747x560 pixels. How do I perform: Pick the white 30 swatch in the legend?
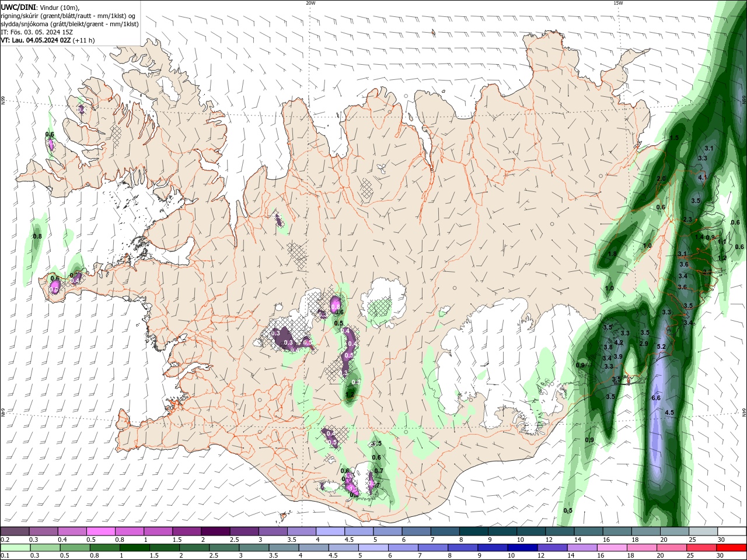(x=732, y=531)
